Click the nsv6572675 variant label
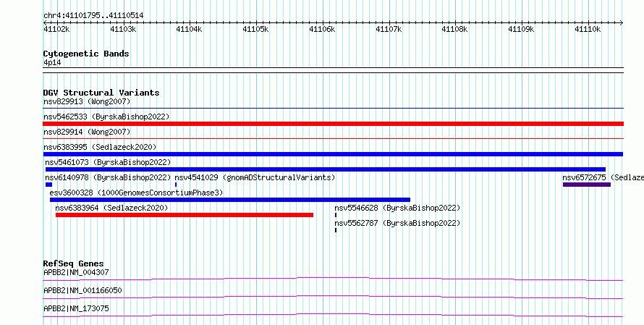Image resolution: width=644 pixels, height=325 pixels. (603, 177)
